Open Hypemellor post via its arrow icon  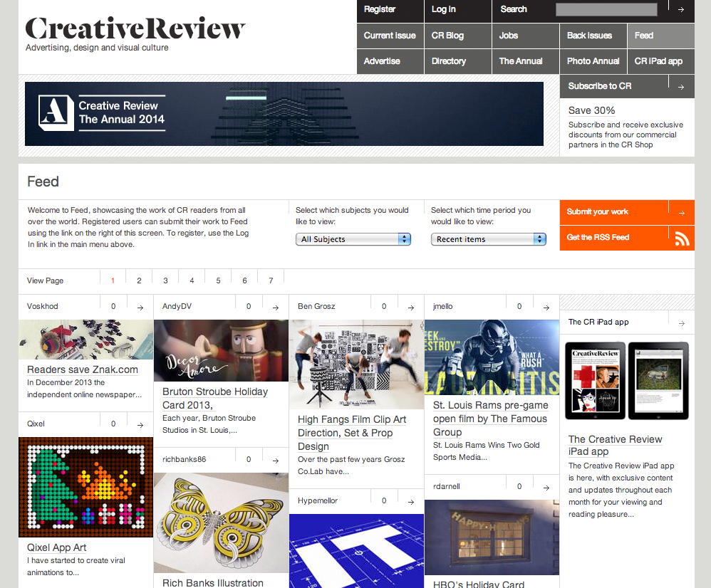(x=411, y=502)
